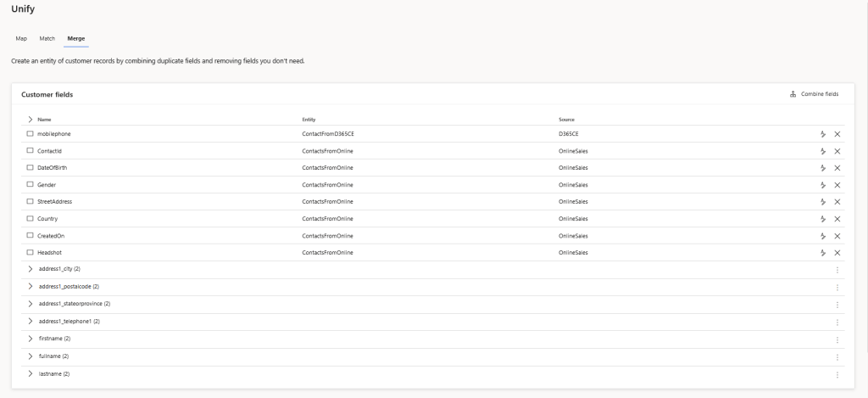The width and height of the screenshot is (868, 398).
Task: Expand the firstname merged field
Action: tap(31, 339)
